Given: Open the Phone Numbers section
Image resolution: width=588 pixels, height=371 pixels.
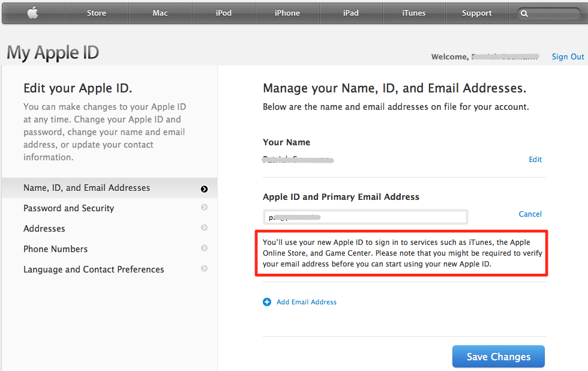Looking at the screenshot, I should click(109, 249).
